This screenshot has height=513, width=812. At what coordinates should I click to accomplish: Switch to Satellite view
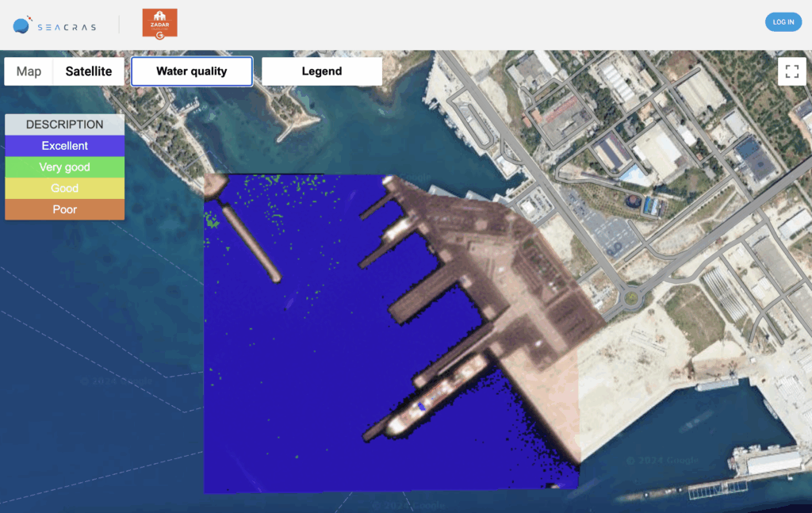(89, 71)
